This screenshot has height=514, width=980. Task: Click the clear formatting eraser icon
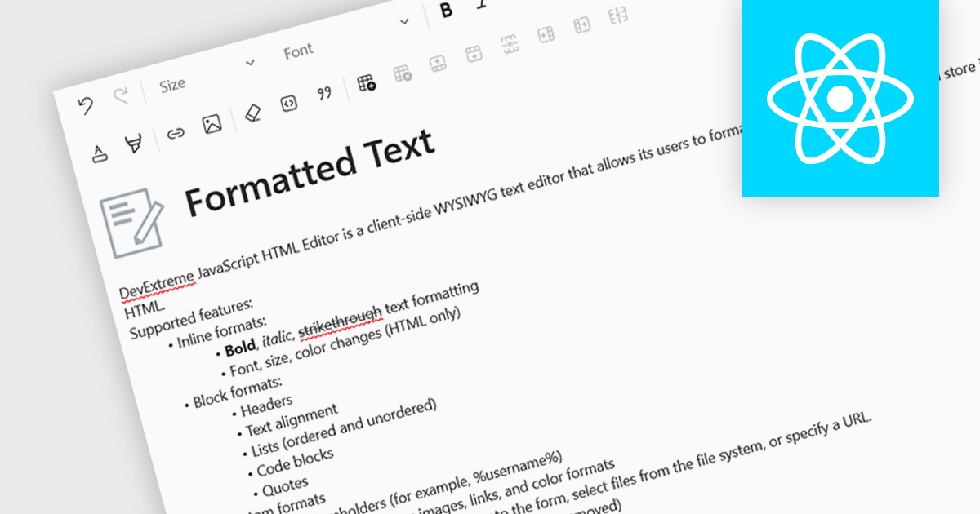(x=252, y=113)
